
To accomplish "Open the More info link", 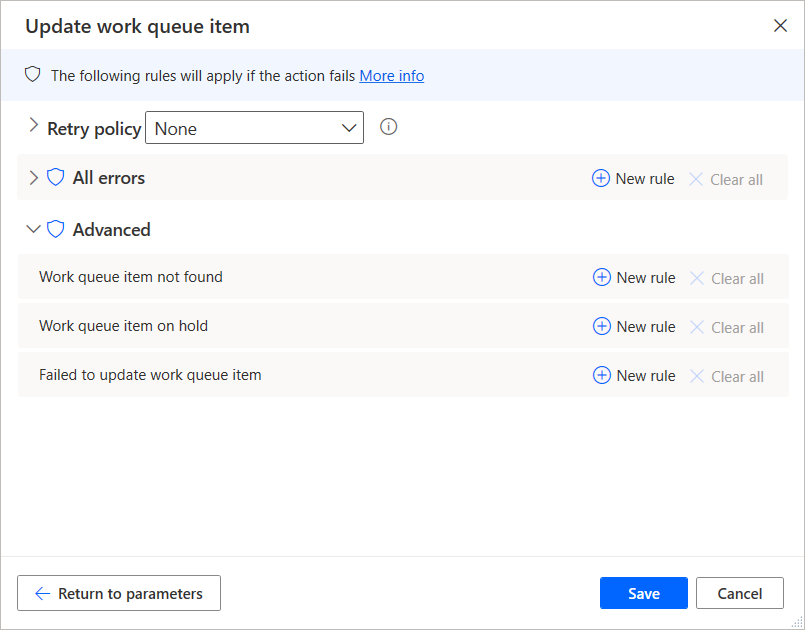I will 392,76.
